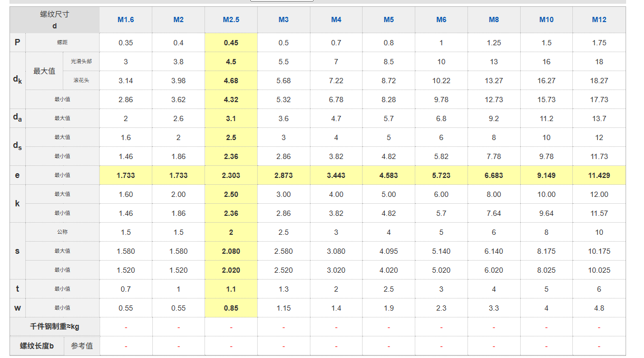The width and height of the screenshot is (644, 358).
Task: Click the M6 thread size link
Action: [441, 20]
